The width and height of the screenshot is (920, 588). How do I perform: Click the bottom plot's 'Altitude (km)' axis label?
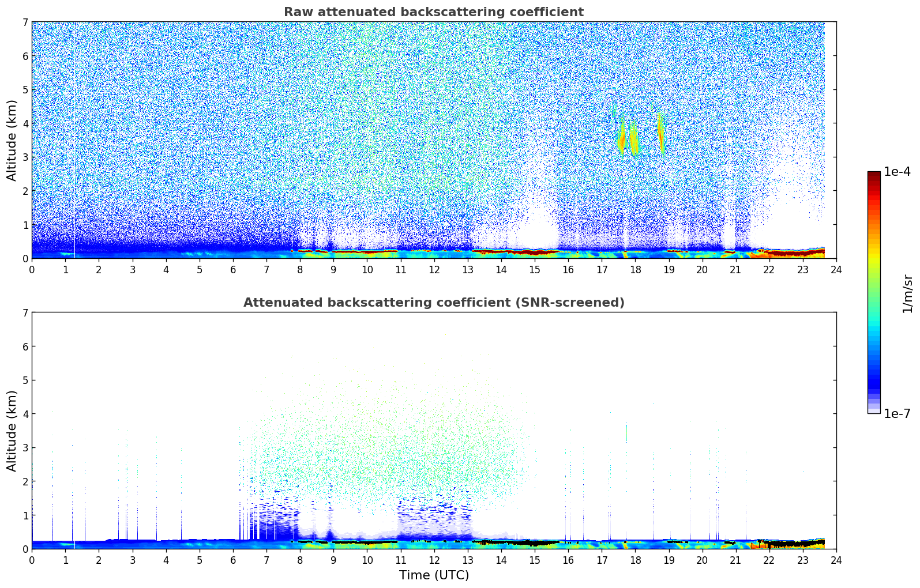[12, 431]
